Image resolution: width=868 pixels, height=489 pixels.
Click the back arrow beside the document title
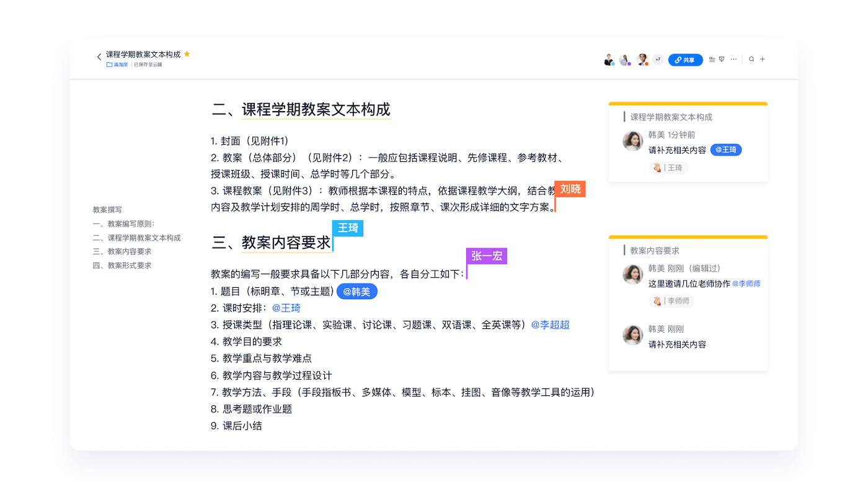point(99,57)
